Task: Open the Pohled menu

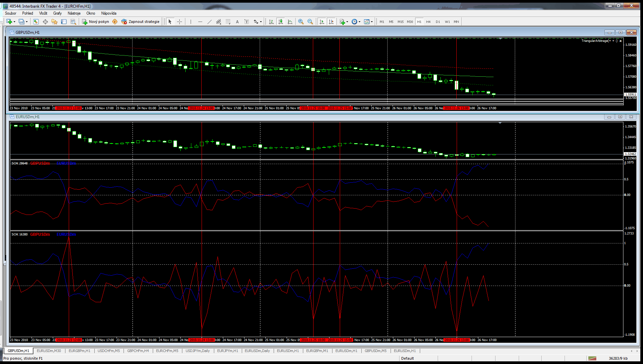Action: (28, 13)
